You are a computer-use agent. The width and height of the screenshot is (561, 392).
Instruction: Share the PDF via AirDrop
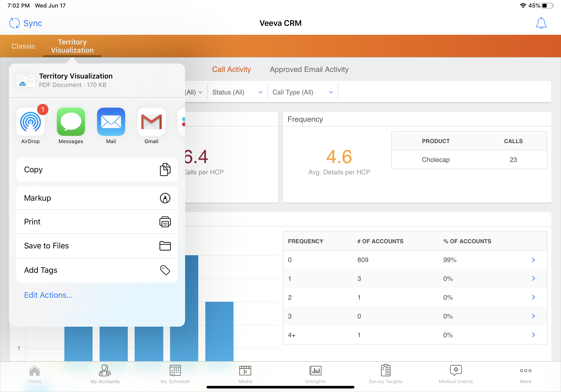[x=30, y=122]
